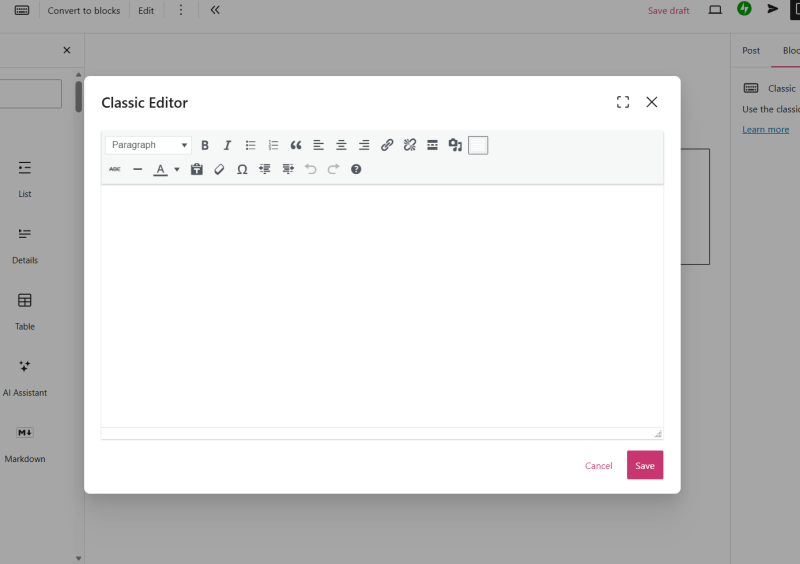
Task: Increase indent
Action: (x=288, y=169)
